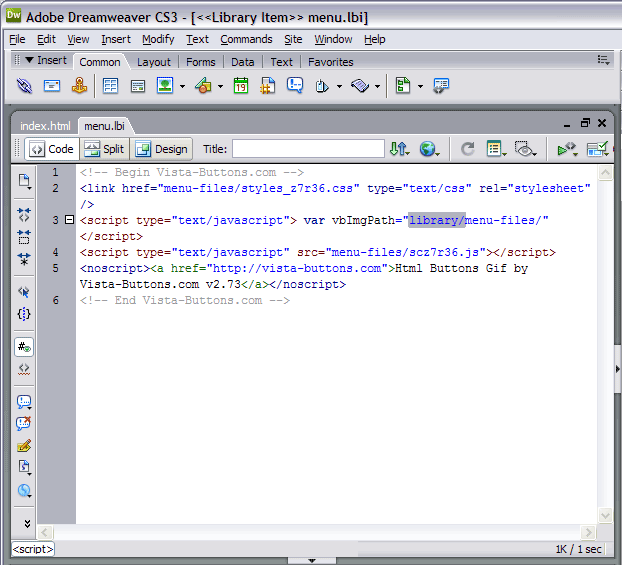The width and height of the screenshot is (622, 565).
Task: Collapse Full Tag coding toolbar icon
Action: [x=24, y=215]
